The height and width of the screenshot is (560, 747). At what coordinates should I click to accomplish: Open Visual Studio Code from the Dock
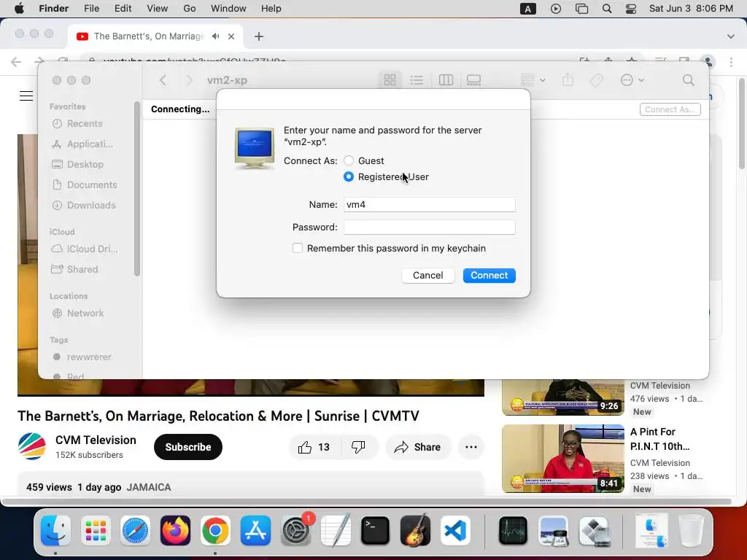pos(455,531)
